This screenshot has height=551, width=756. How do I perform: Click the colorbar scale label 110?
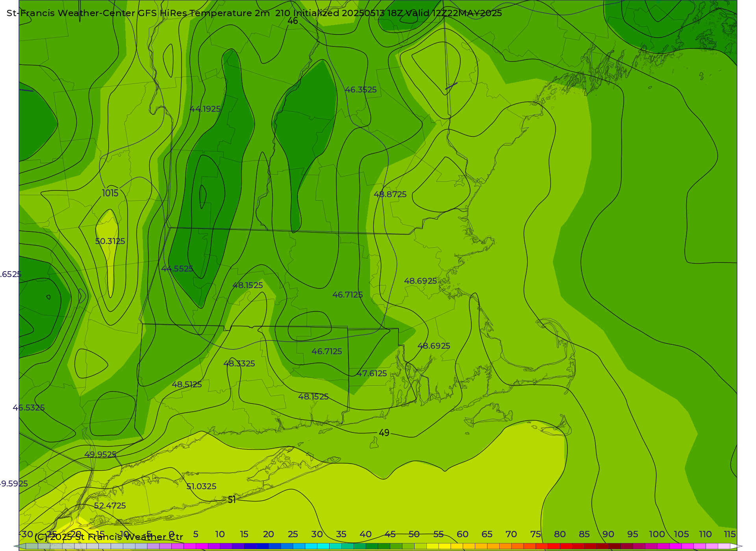coord(706,534)
